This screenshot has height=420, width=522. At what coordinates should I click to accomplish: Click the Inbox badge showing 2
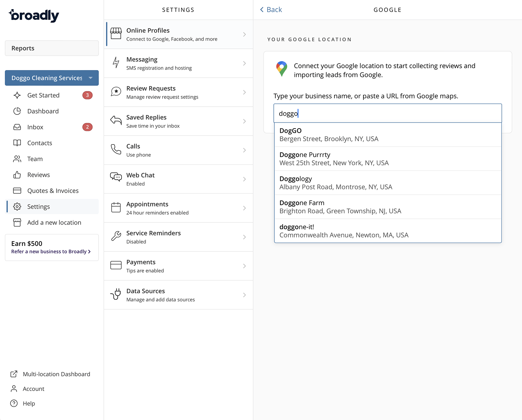coord(87,127)
